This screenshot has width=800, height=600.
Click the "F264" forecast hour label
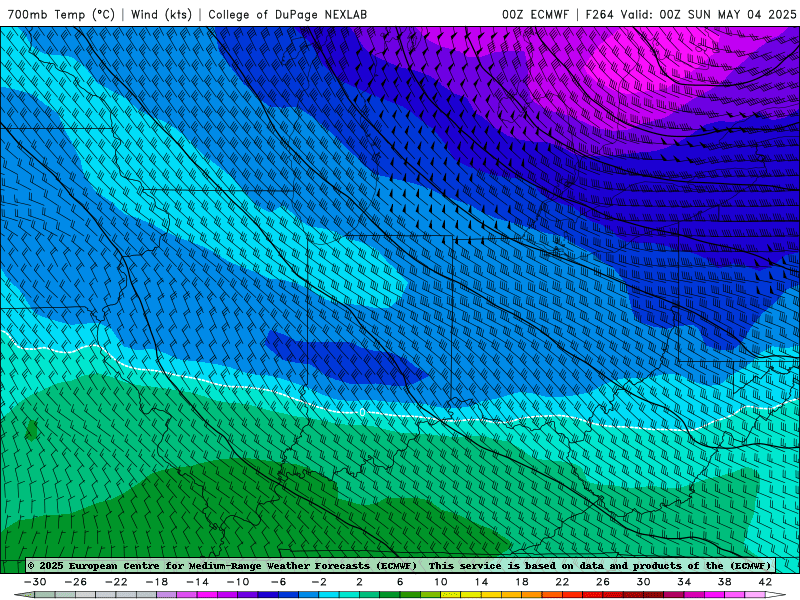(x=599, y=14)
